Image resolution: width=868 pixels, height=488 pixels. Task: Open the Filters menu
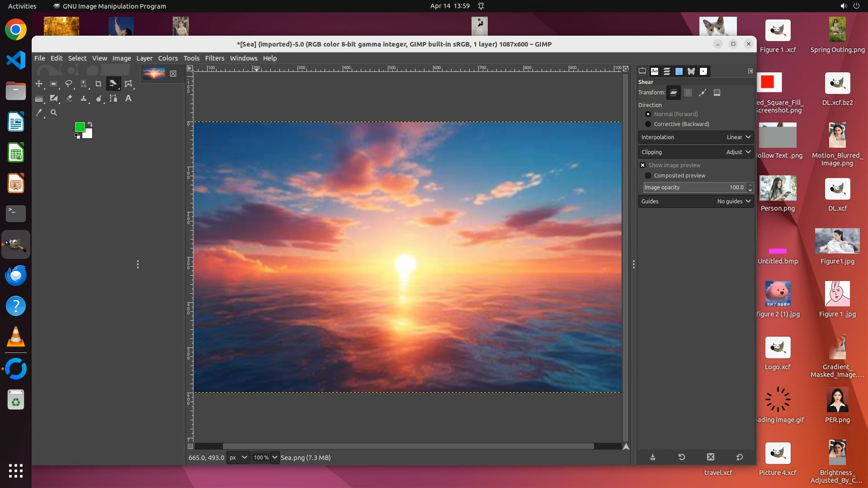[x=214, y=58]
